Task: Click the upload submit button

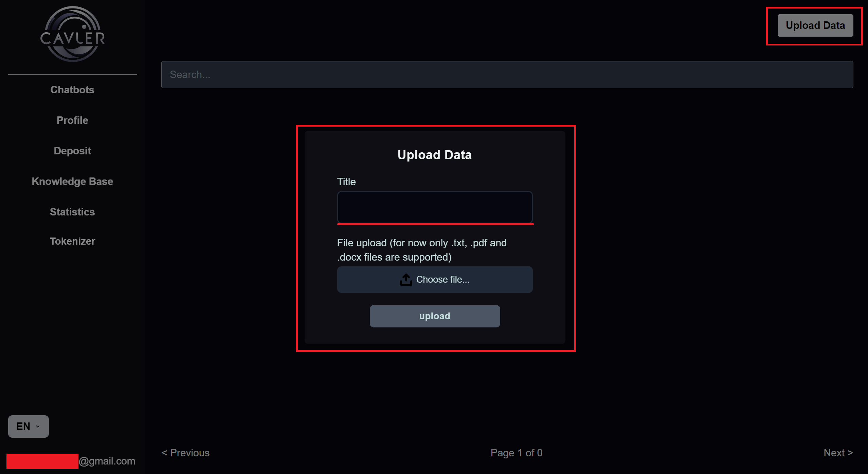Action: [435, 316]
